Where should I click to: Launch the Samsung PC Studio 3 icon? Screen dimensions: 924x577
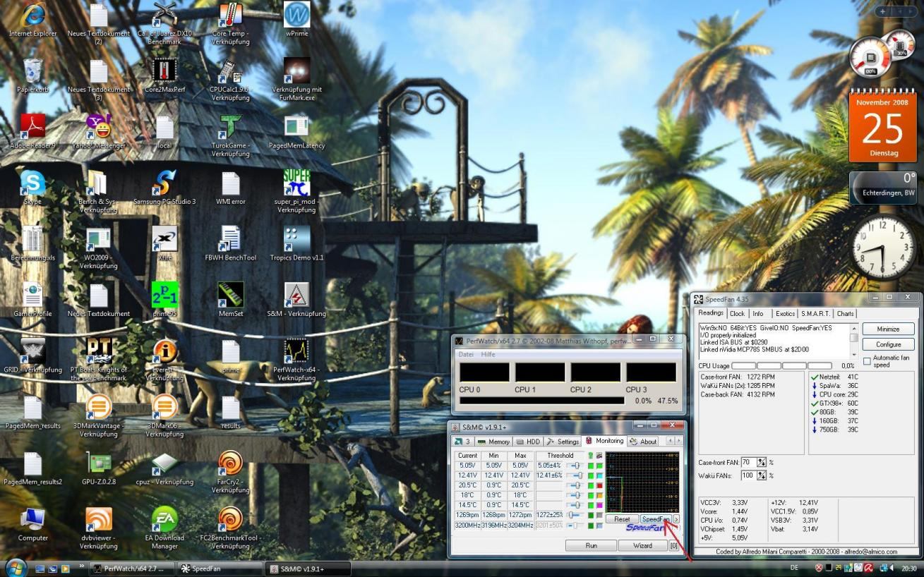[x=164, y=187]
